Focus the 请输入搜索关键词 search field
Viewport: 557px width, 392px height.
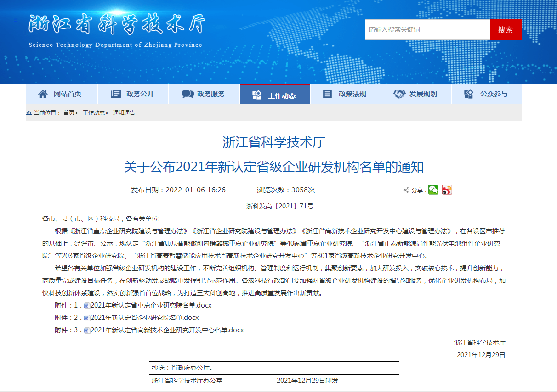[427, 29]
